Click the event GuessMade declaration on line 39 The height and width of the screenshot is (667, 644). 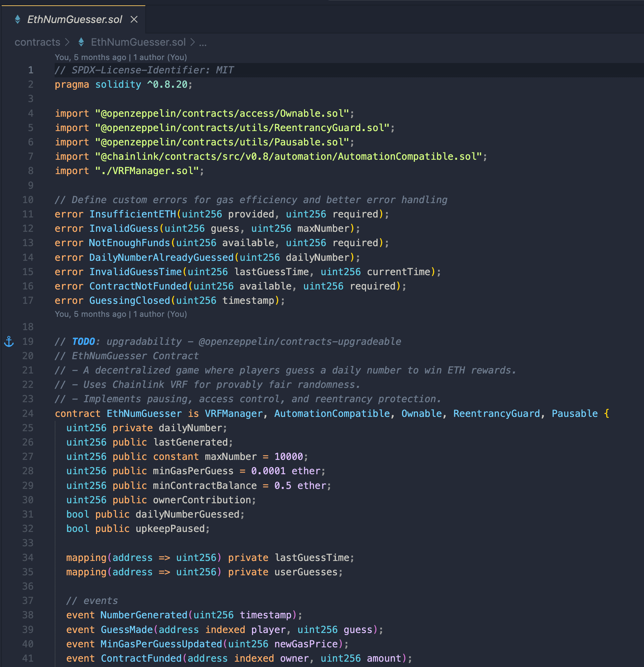coord(127,629)
